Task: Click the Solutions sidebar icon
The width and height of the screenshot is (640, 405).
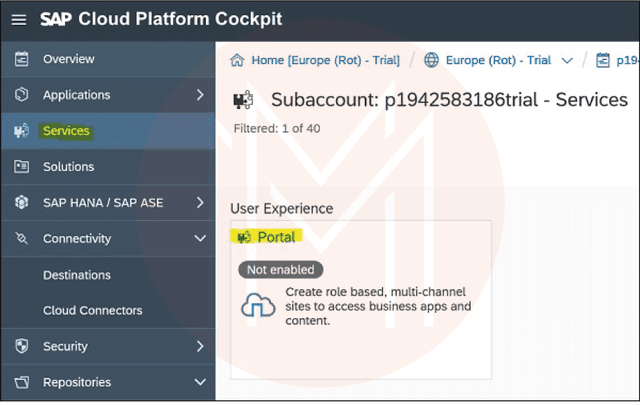Action: [21, 167]
